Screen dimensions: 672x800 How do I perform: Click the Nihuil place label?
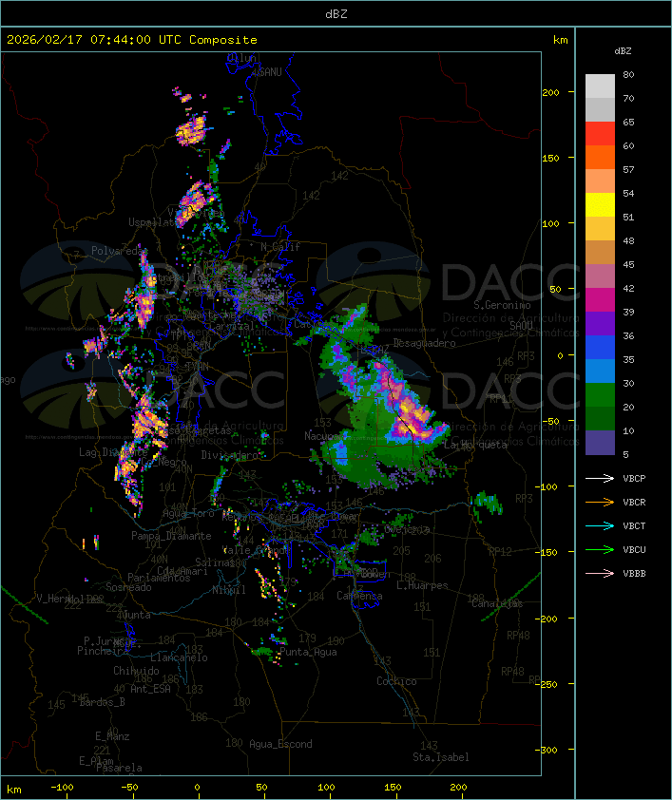tap(229, 590)
